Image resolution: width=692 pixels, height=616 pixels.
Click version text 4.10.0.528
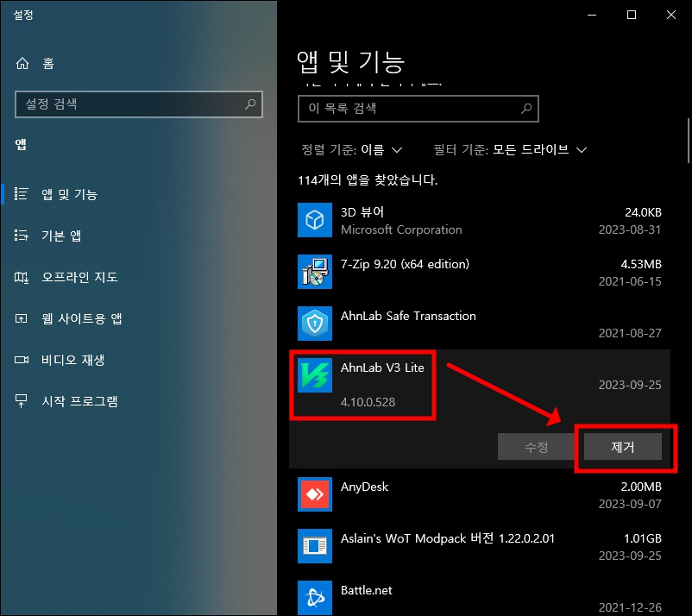pyautogui.click(x=368, y=402)
